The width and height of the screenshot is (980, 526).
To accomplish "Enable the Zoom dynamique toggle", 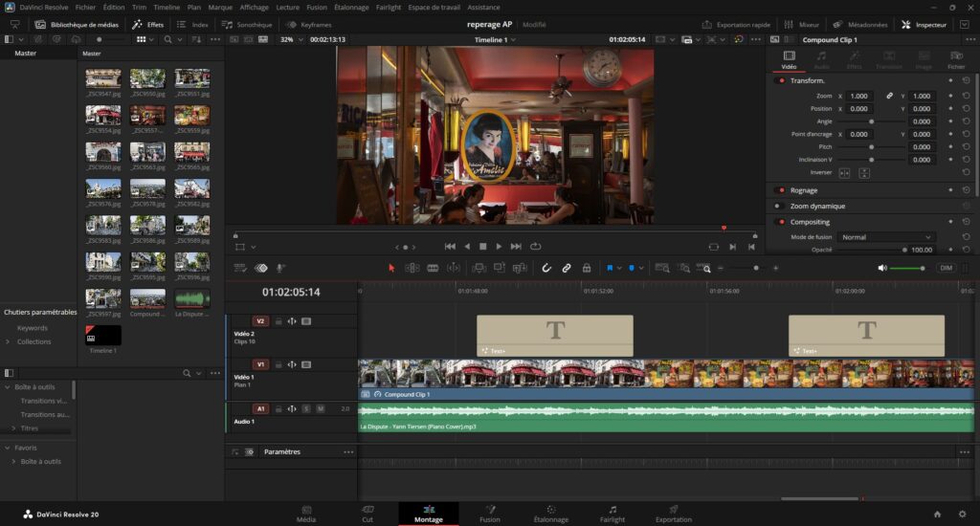I will [780, 206].
